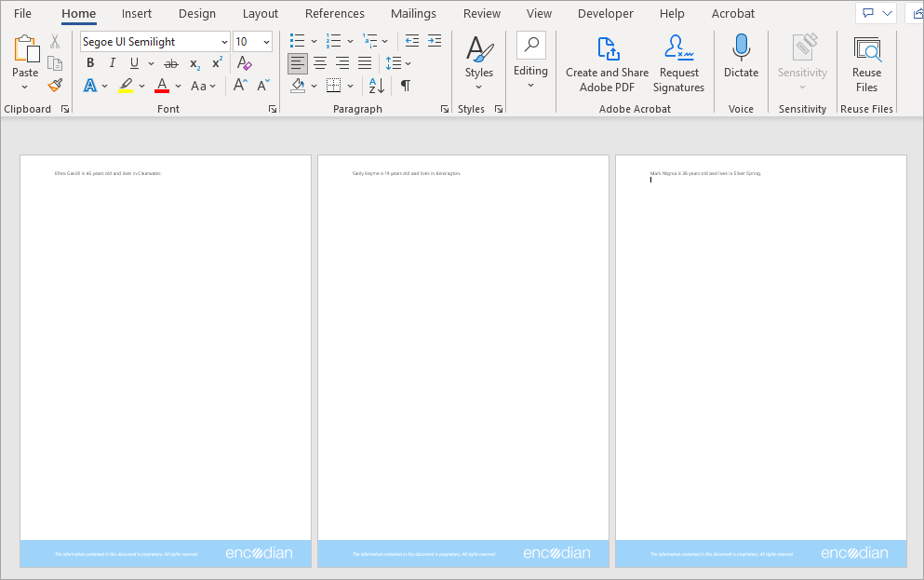924x580 pixels.
Task: Toggle Justify alignment
Action: coord(365,63)
